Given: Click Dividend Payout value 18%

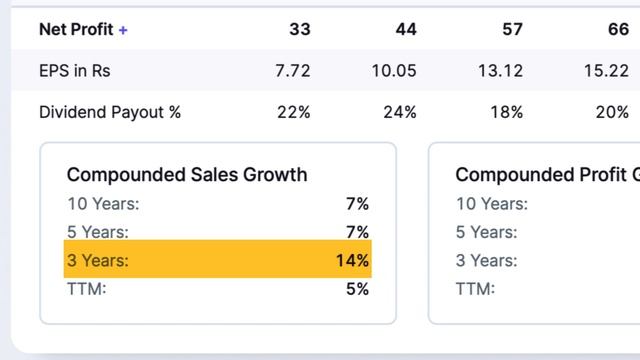Looking at the screenshot, I should (507, 112).
